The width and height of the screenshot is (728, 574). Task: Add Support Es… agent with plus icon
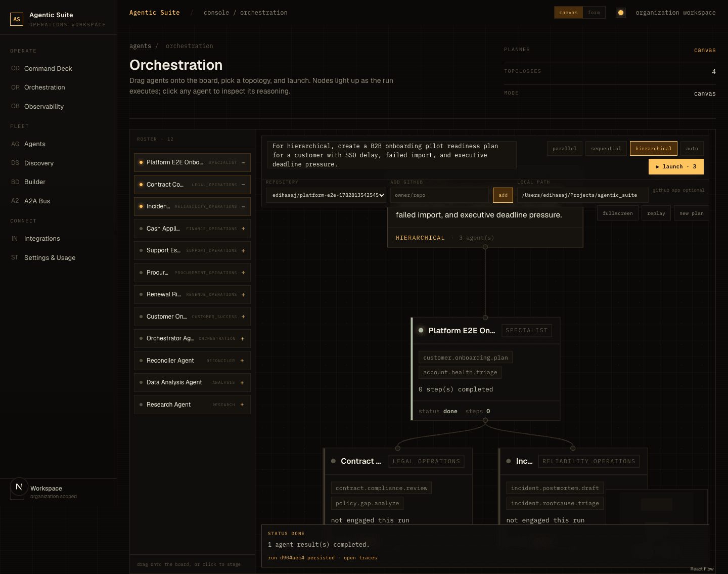coord(243,250)
